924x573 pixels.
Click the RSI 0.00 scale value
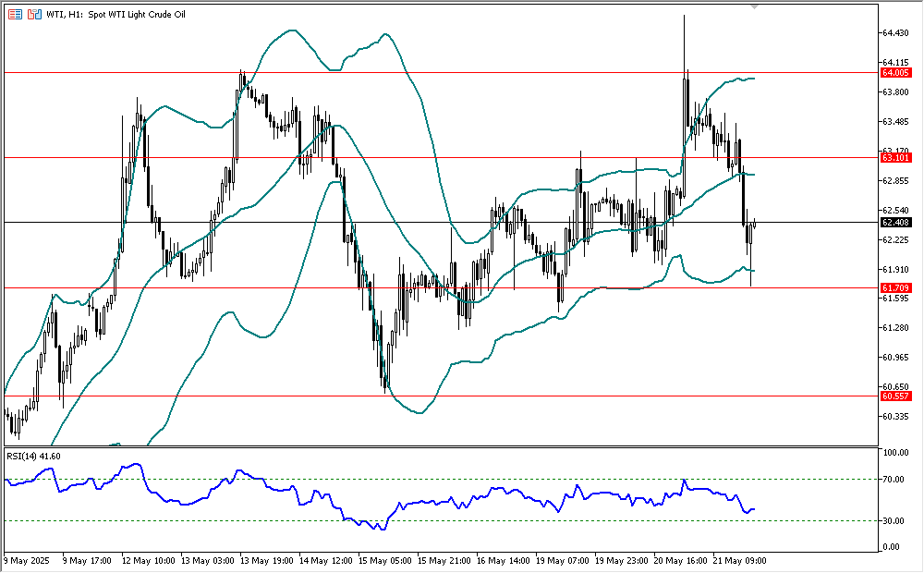[x=893, y=547]
